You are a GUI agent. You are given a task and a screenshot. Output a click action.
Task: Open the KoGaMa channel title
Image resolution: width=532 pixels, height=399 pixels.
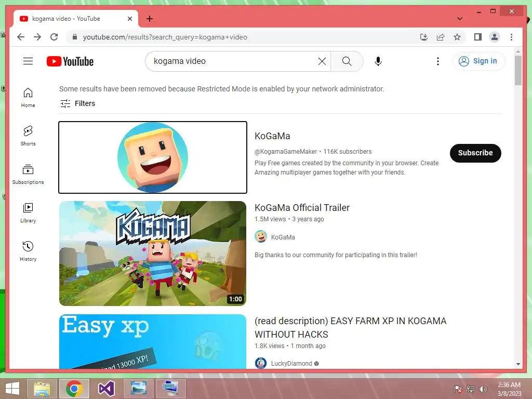pos(272,136)
